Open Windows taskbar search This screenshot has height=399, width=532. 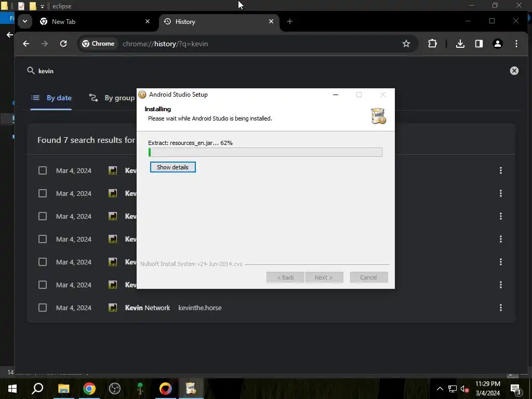tap(37, 389)
